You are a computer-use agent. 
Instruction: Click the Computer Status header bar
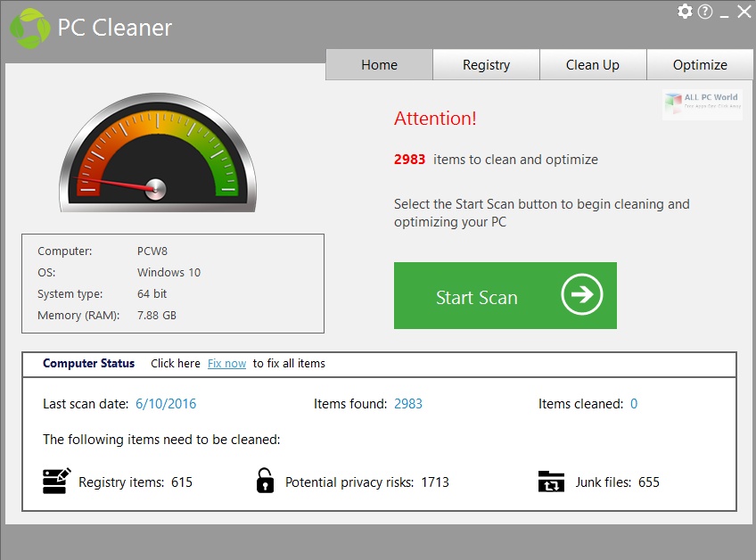(88, 364)
